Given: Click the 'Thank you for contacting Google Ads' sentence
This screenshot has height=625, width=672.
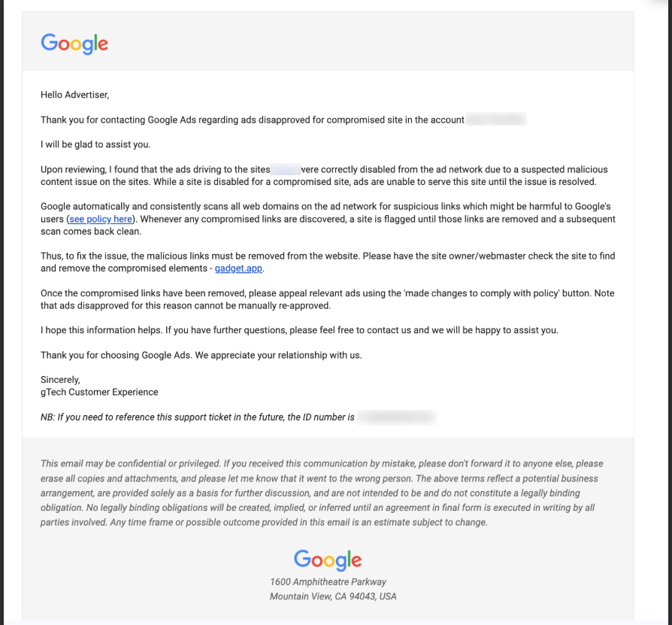Looking at the screenshot, I should [x=252, y=120].
